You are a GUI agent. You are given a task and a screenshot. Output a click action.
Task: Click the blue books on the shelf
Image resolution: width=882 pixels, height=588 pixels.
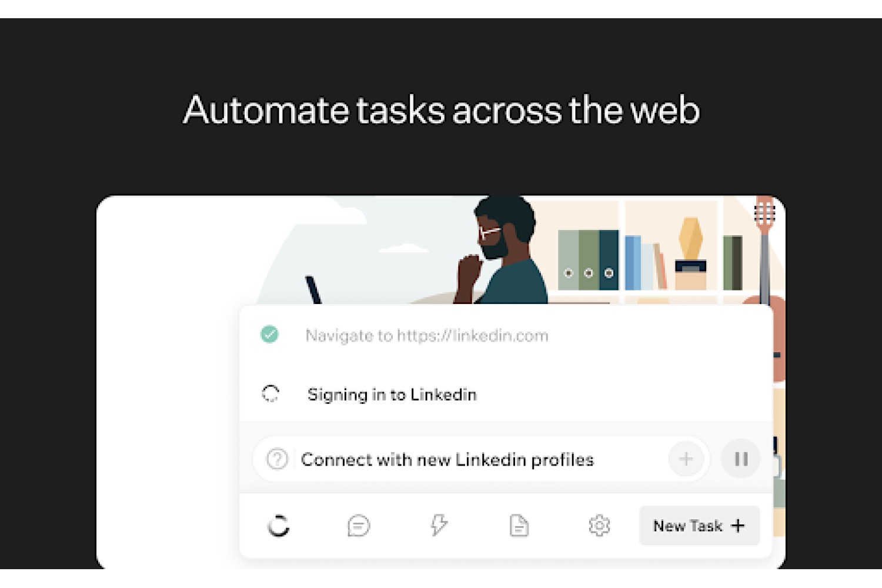640,262
